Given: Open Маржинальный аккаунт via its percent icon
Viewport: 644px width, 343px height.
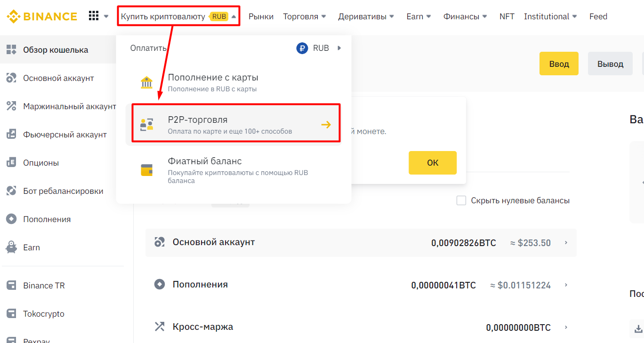Looking at the screenshot, I should [11, 106].
